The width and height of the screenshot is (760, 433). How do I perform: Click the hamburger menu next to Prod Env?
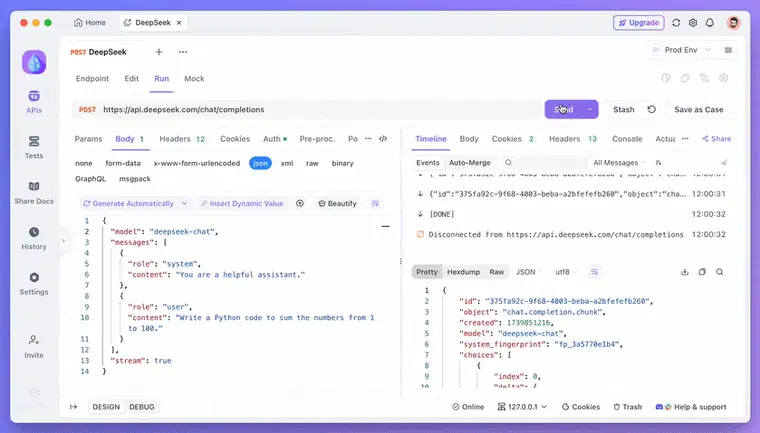click(x=728, y=50)
